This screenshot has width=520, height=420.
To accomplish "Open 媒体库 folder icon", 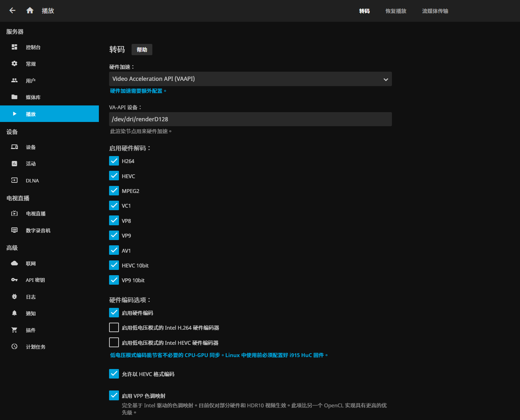I will 14,97.
